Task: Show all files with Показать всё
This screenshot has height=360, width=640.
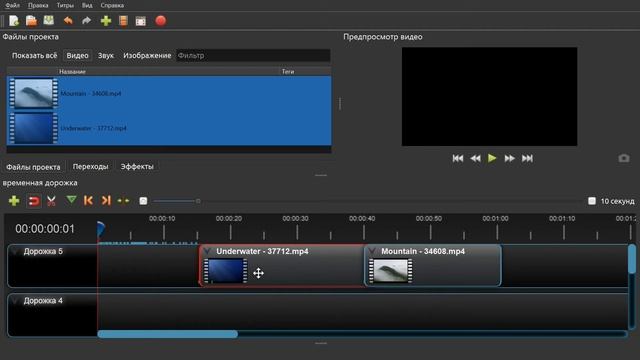Action: click(34, 56)
